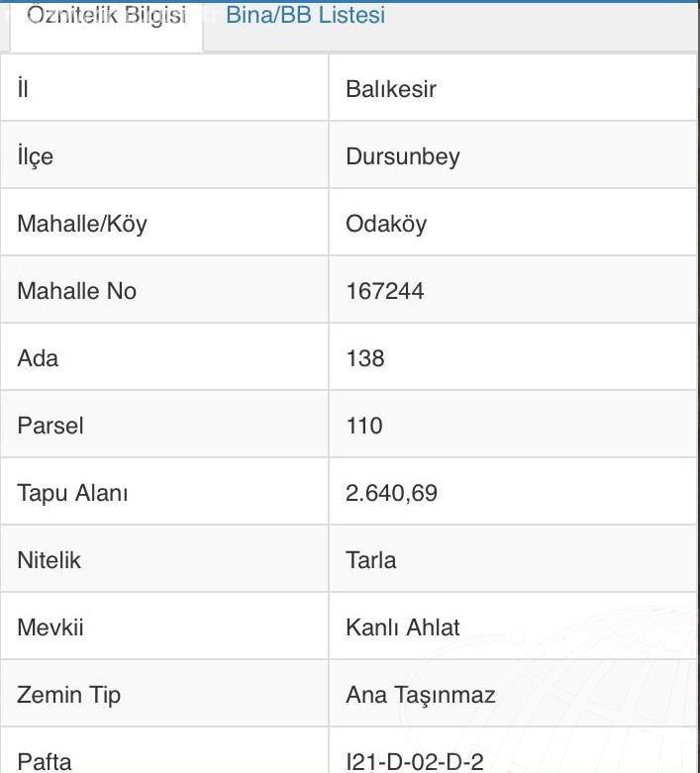The height and width of the screenshot is (773, 700).
Task: Select Tapu Alanı value 2.640,69
Action: (391, 493)
